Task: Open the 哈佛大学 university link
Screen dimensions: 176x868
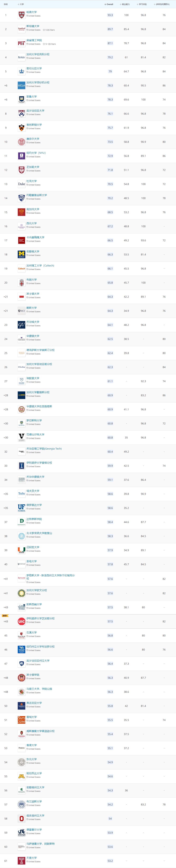Action: pyautogui.click(x=32, y=12)
